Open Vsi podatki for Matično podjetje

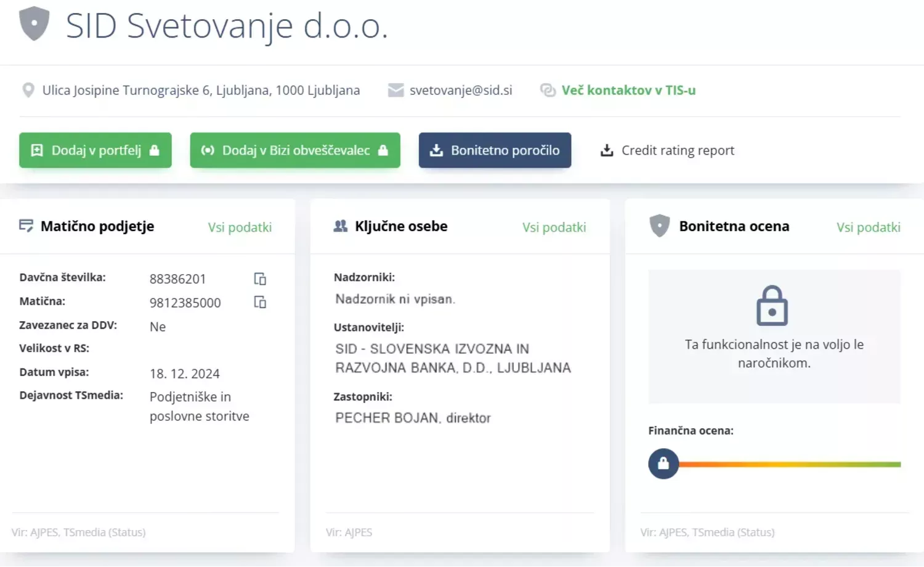[x=240, y=227]
